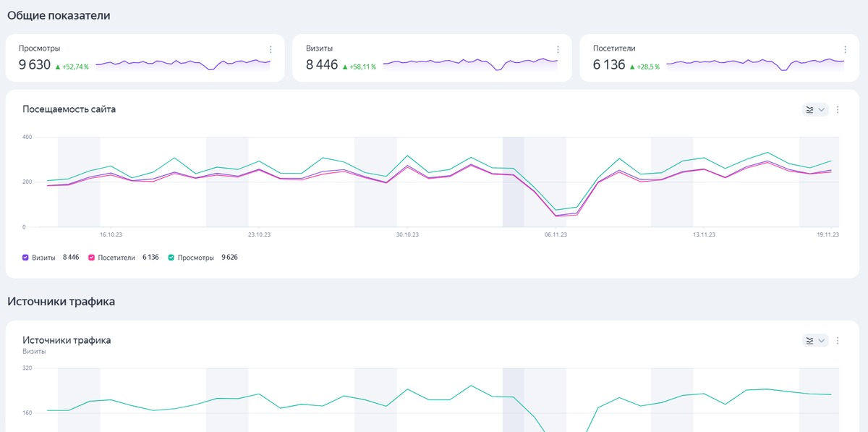Open the Визиты card options menu
This screenshot has height=432, width=868.
(558, 49)
